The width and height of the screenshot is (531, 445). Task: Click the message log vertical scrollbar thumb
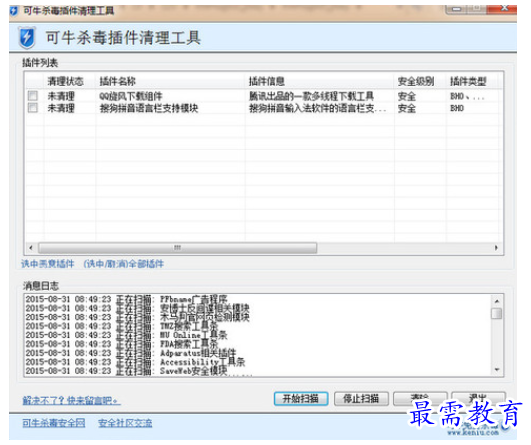click(x=497, y=313)
